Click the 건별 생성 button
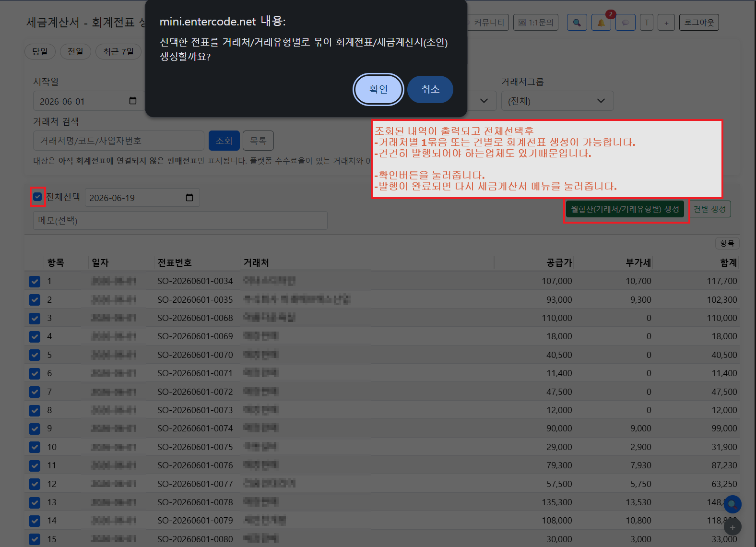Screen dimensions: 756x547 (709, 209)
